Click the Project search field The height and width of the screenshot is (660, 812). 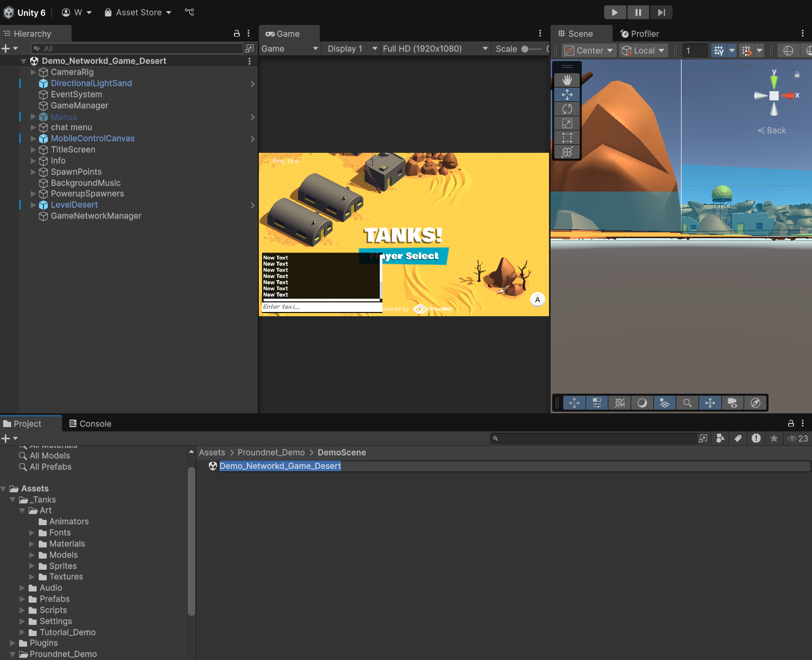pos(593,438)
